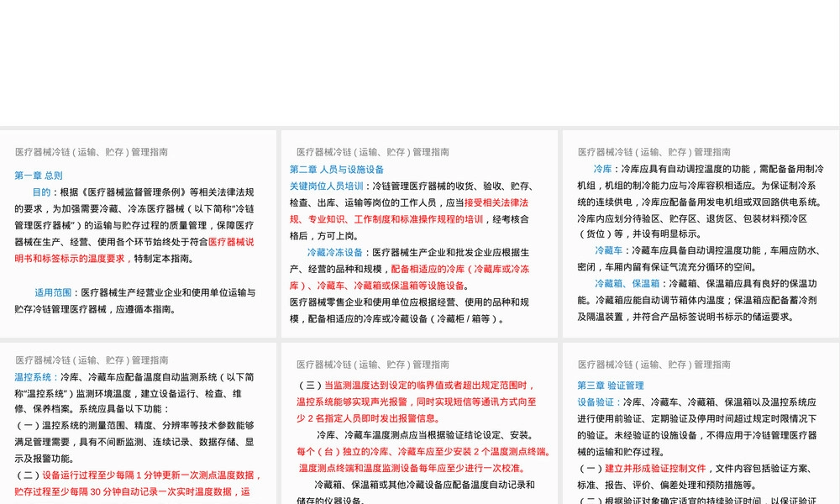
Task: Click the blue heading 适用范围
Action: [53, 292]
